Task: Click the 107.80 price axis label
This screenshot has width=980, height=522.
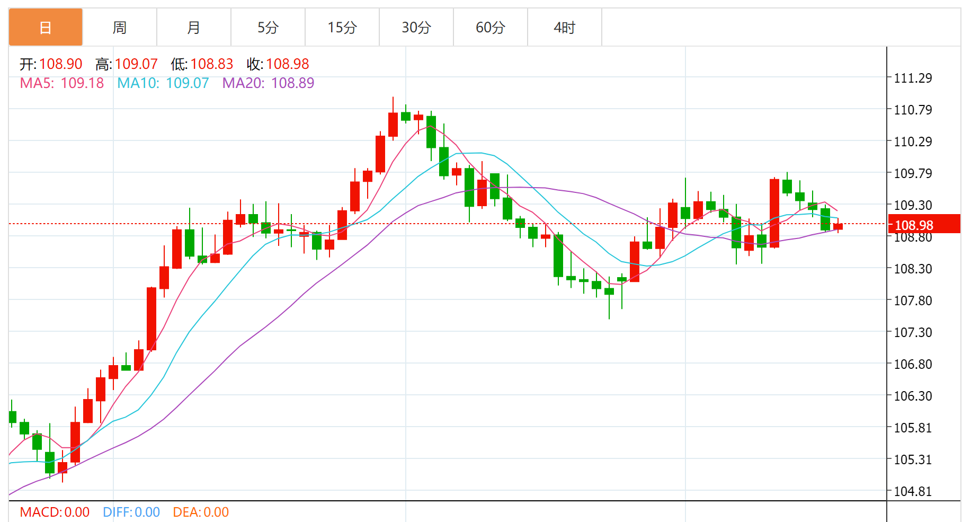Action: click(913, 301)
